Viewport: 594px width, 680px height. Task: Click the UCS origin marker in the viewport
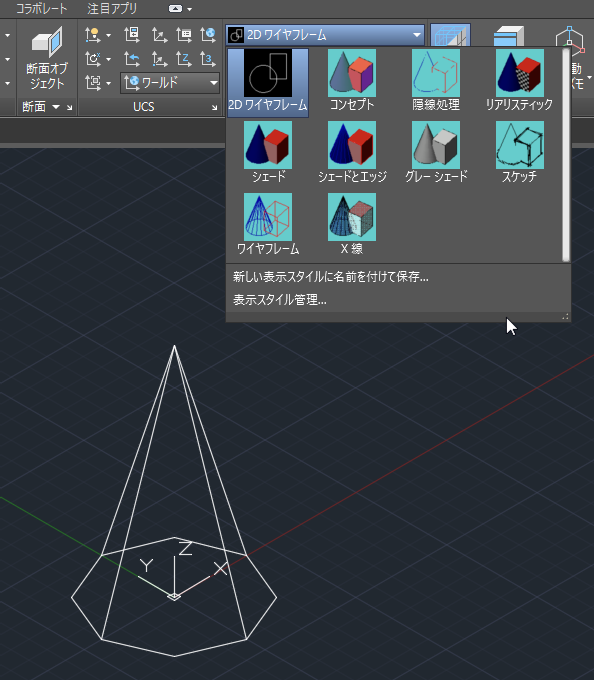tap(174, 597)
